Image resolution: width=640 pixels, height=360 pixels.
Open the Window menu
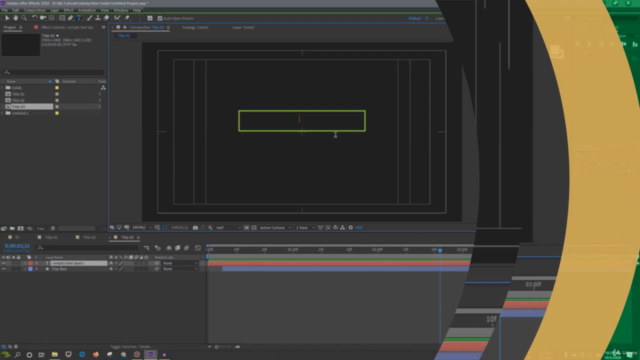pos(121,10)
